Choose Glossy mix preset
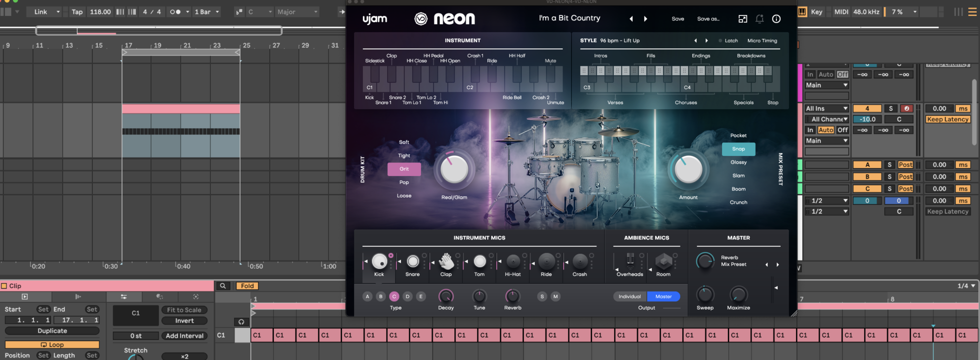Image resolution: width=980 pixels, height=360 pixels. (x=738, y=162)
